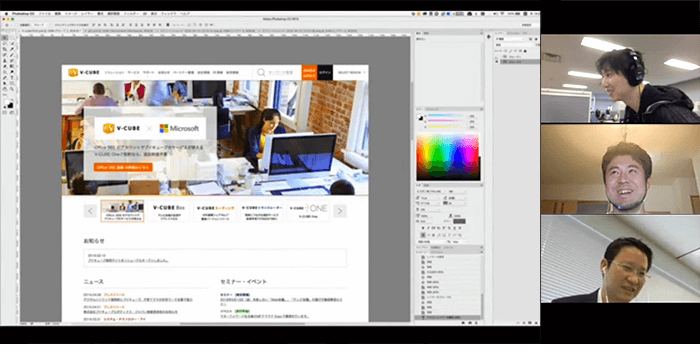Open the Photoshop CC application menu

(x=23, y=14)
